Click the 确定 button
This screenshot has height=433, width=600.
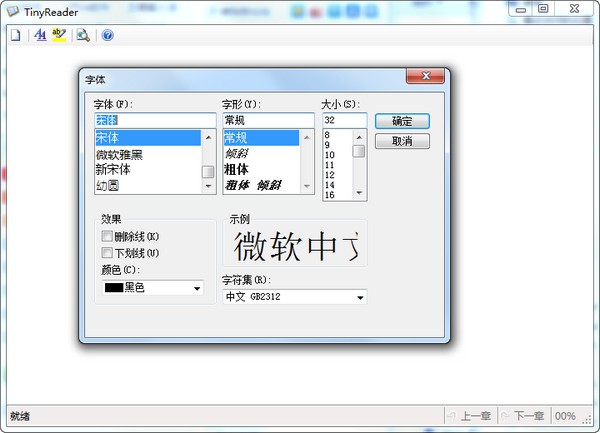point(402,121)
